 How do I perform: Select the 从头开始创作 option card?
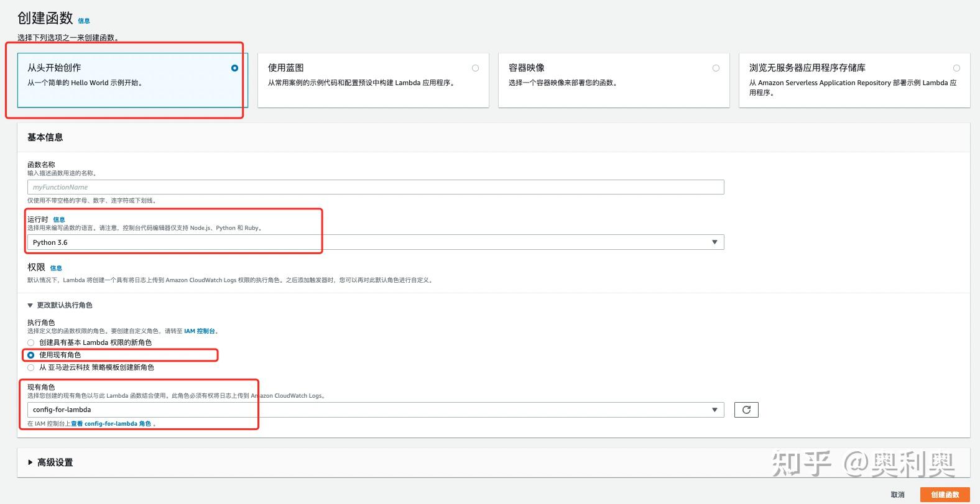point(132,80)
